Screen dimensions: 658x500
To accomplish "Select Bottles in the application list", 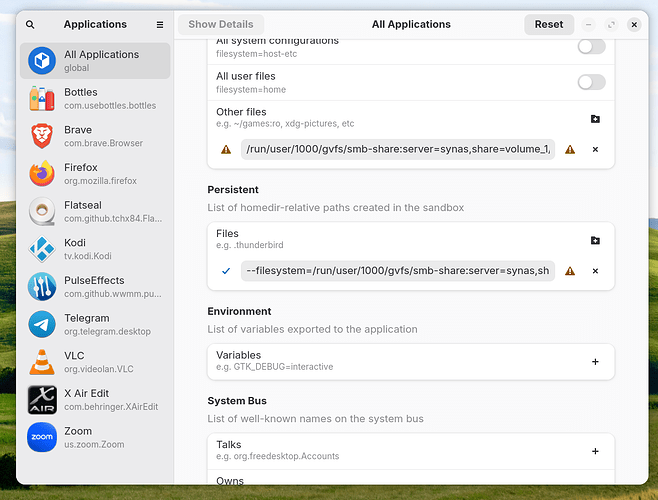I will coord(96,98).
